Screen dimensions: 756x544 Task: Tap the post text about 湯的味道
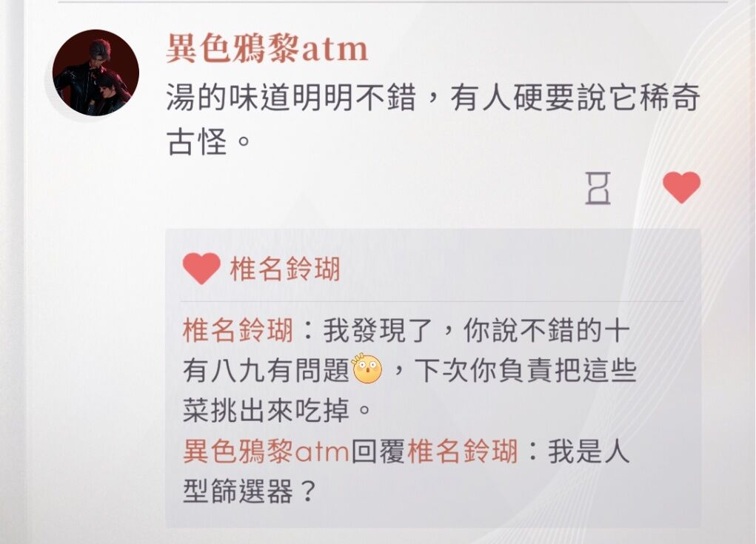433,119
